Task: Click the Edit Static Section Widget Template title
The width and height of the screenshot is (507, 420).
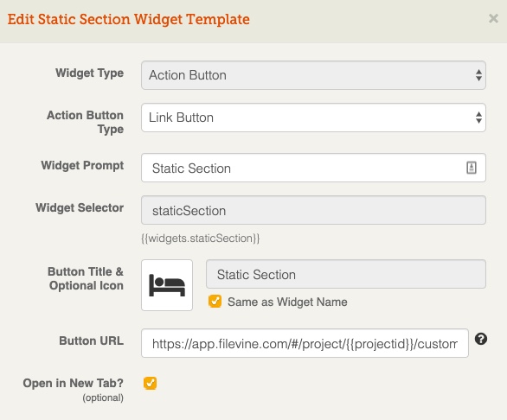Action: [x=129, y=19]
